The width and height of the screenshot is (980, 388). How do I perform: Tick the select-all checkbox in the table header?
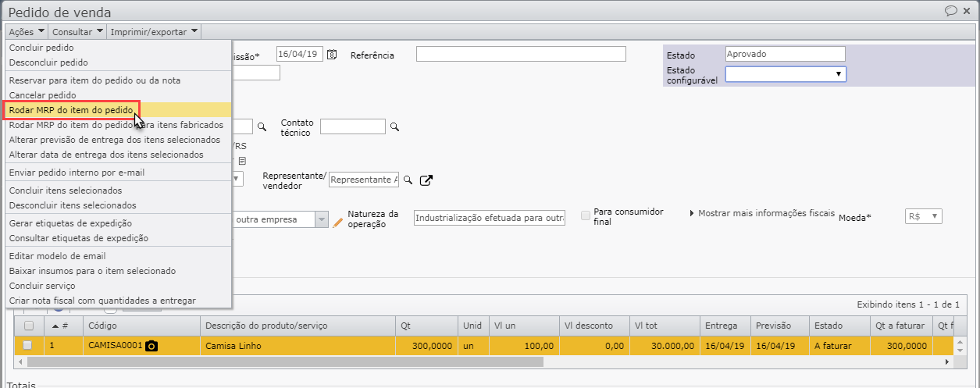(29, 326)
